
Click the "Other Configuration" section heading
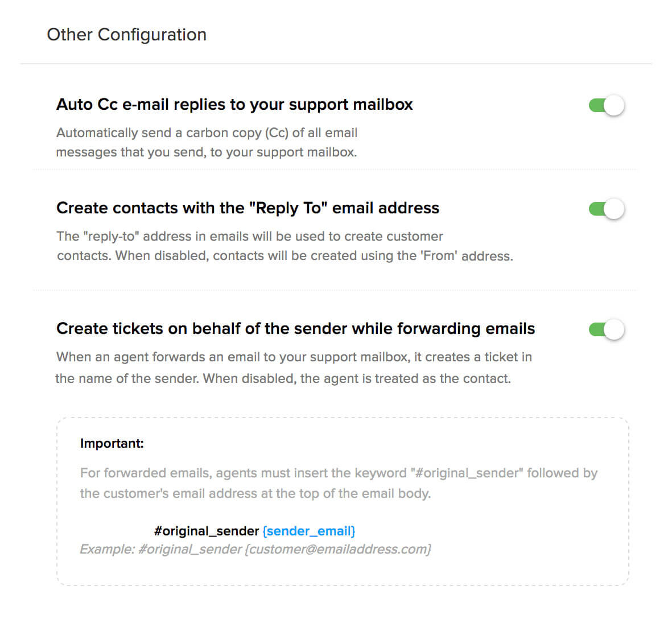click(126, 35)
